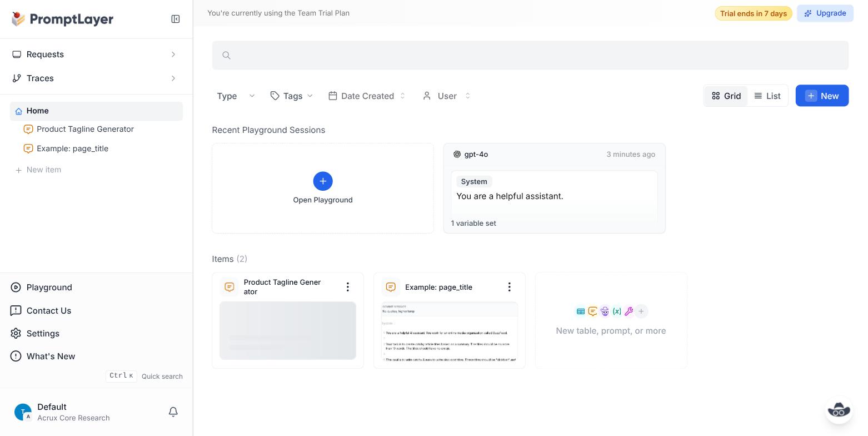
Task: Add a sidebar entry with New item
Action: pos(38,170)
